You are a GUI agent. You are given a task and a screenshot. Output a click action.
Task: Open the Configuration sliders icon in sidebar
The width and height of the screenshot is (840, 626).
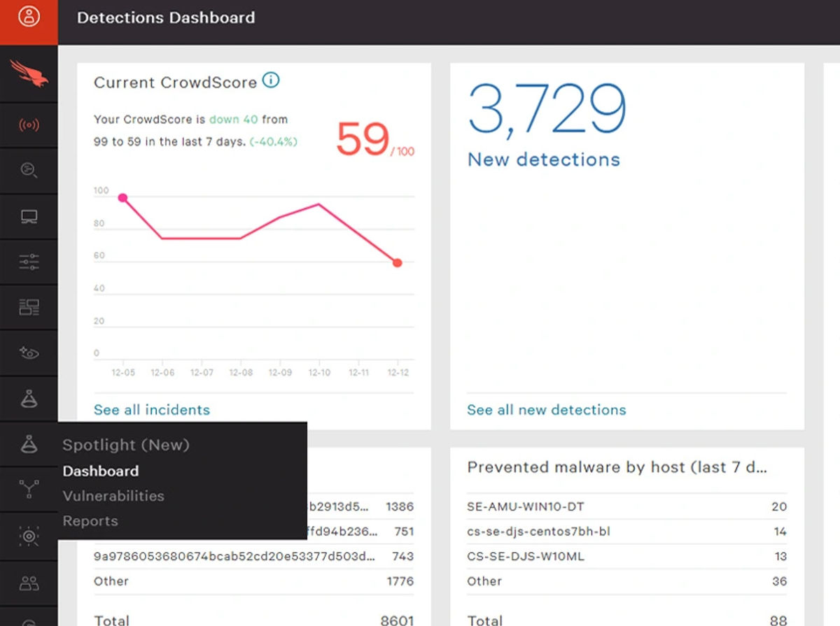tap(29, 262)
